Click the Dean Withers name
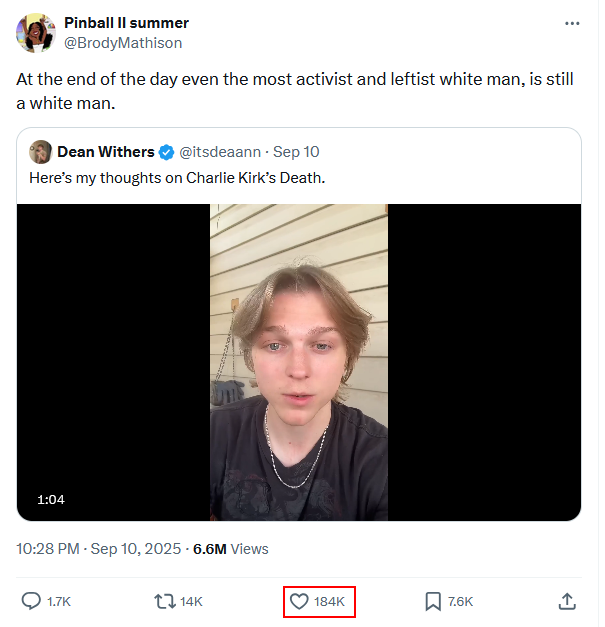The image size is (605, 627). tap(106, 152)
